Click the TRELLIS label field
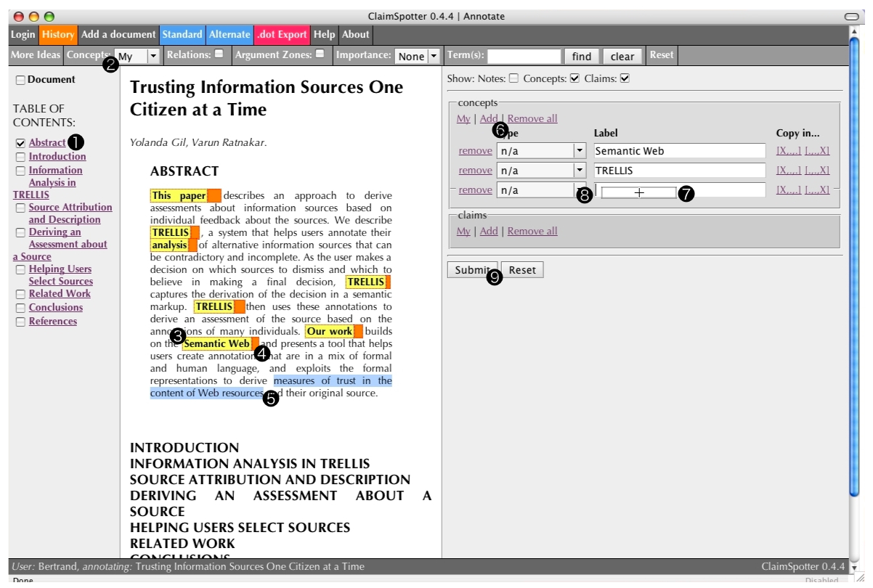 pyautogui.click(x=680, y=171)
